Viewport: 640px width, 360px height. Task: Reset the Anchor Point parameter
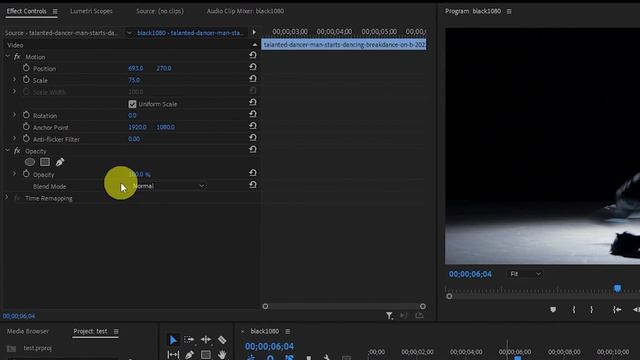[253, 126]
